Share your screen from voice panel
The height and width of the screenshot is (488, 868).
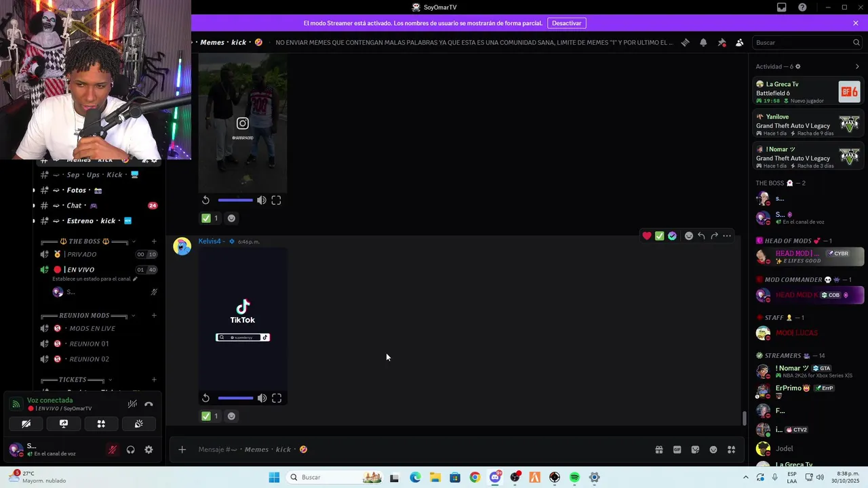pos(64,424)
